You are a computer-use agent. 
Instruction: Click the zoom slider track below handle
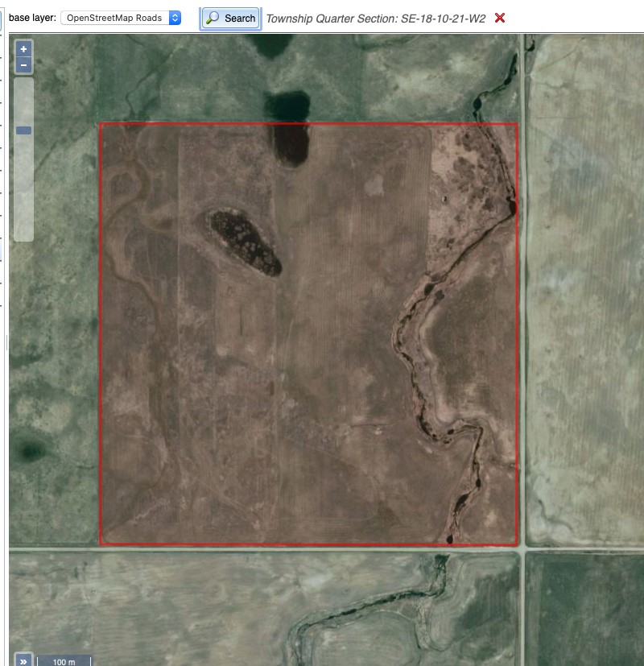(24, 188)
